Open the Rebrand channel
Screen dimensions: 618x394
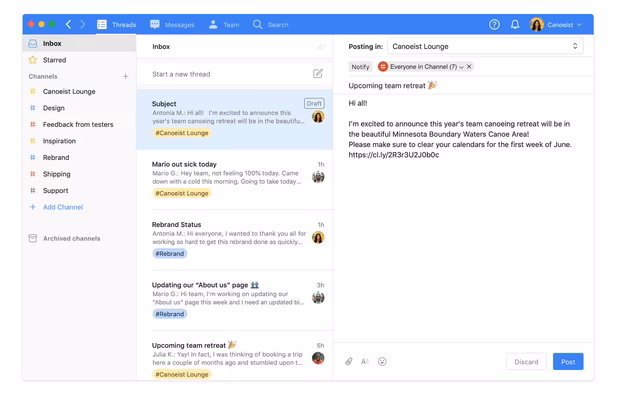[x=79, y=158]
